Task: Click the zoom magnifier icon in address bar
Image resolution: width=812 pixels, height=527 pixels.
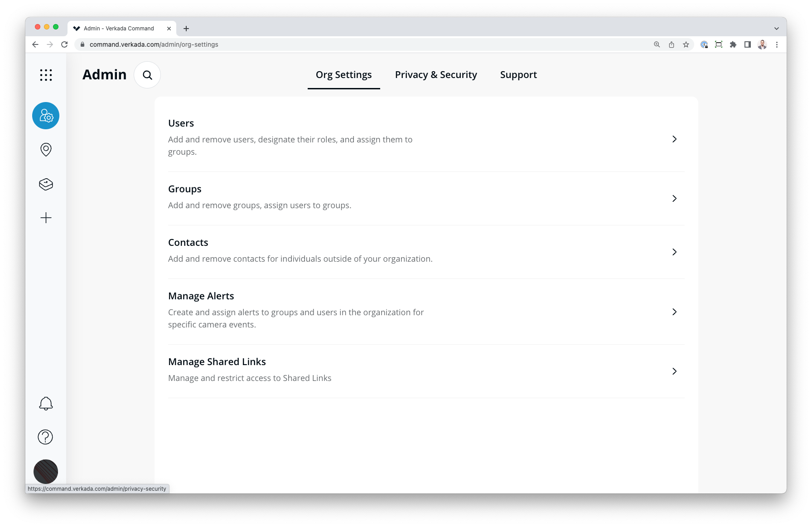Action: click(657, 44)
